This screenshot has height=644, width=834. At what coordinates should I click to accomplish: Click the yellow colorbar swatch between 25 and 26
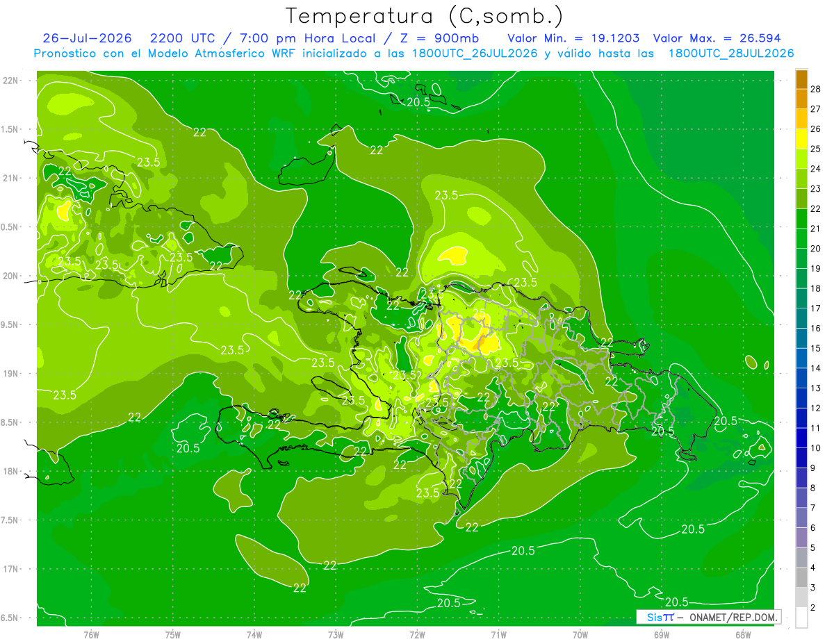tap(801, 139)
